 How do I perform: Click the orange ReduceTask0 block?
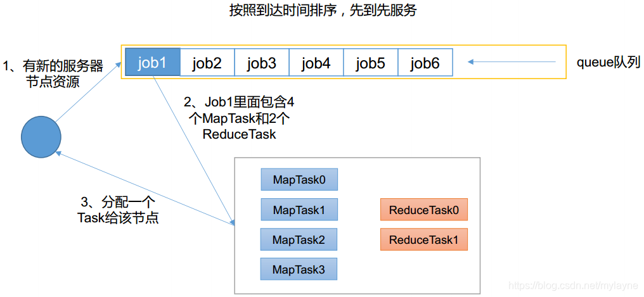(x=424, y=210)
